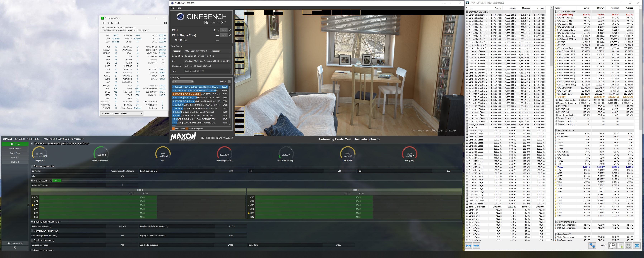Click CPU PPT sensor icon in HWiNFO

(556, 97)
